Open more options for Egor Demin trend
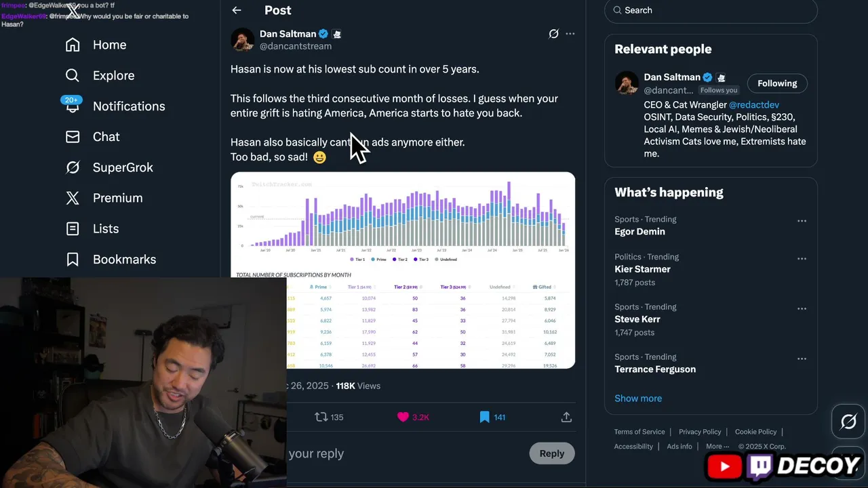This screenshot has width=868, height=488. 802,221
